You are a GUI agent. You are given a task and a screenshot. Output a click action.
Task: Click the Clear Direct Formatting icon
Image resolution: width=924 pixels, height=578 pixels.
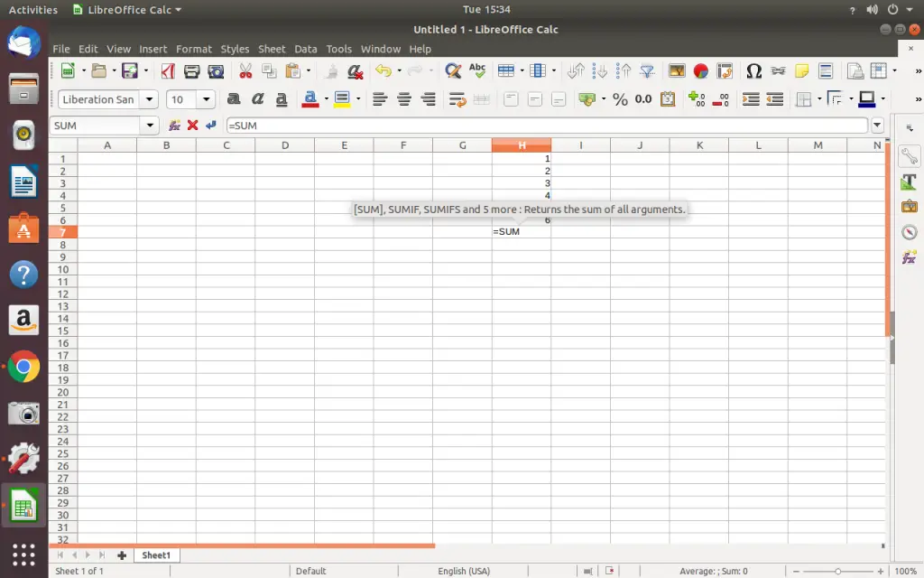click(x=356, y=71)
